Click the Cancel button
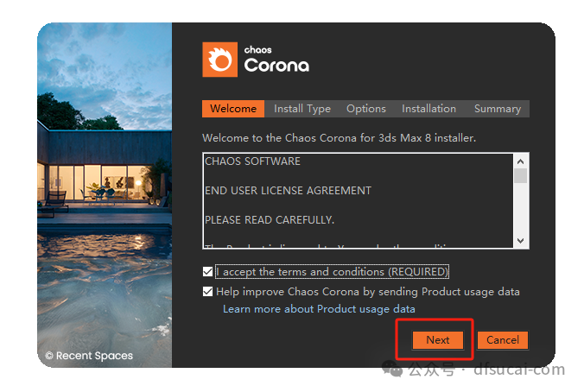Screen dimensions: 584x392 503,340
